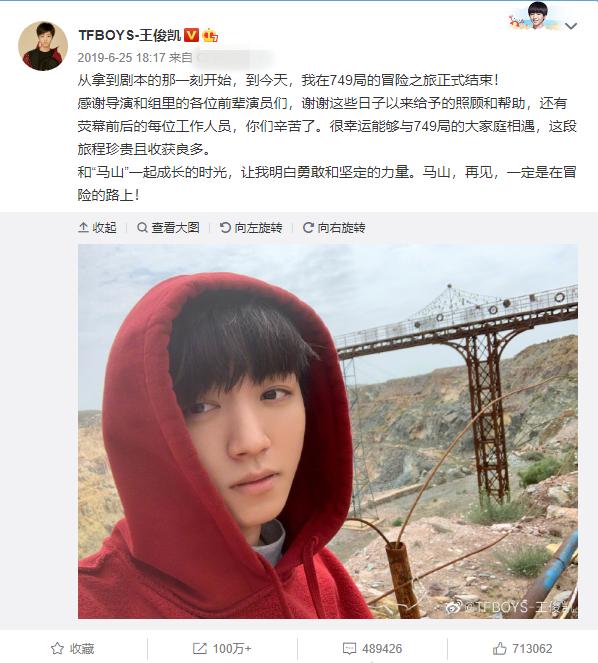Click the counterclockwise rotate arrow icon

(x=225, y=227)
